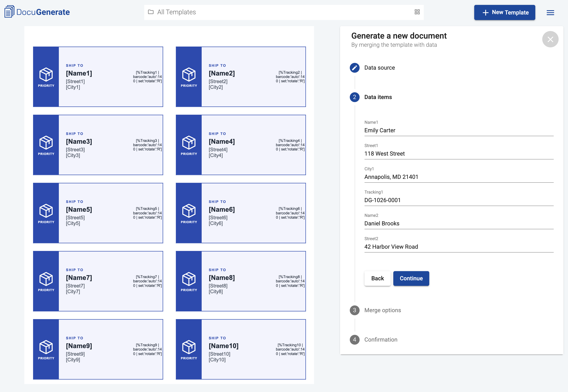Open the All Templates folder icon

(x=151, y=12)
